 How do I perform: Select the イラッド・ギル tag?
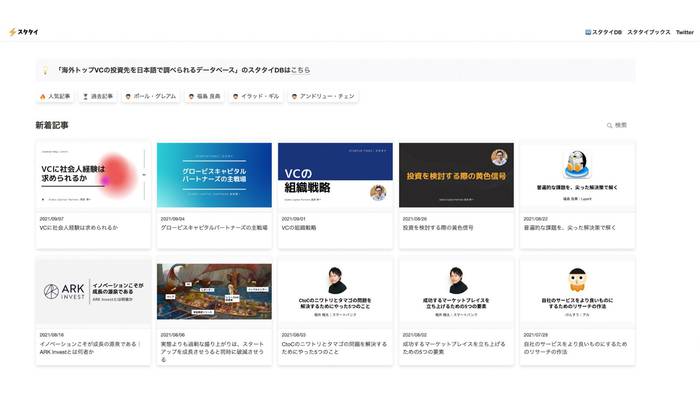click(256, 96)
